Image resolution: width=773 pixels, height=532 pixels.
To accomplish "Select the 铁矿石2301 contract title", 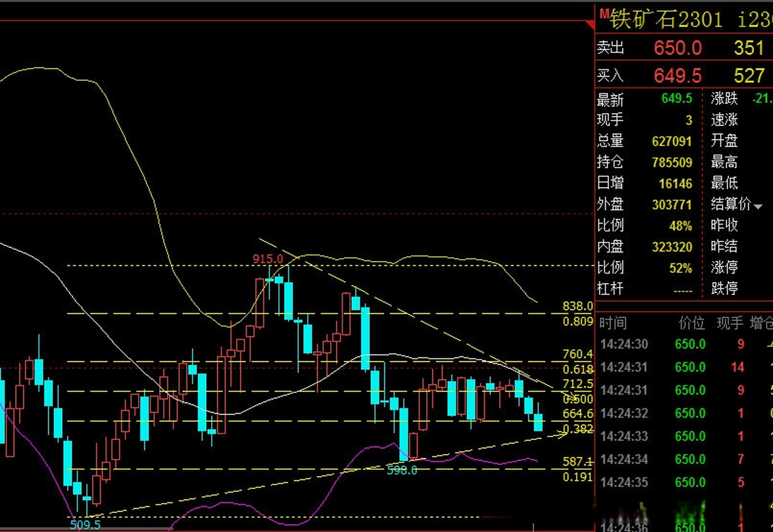I will (666, 20).
